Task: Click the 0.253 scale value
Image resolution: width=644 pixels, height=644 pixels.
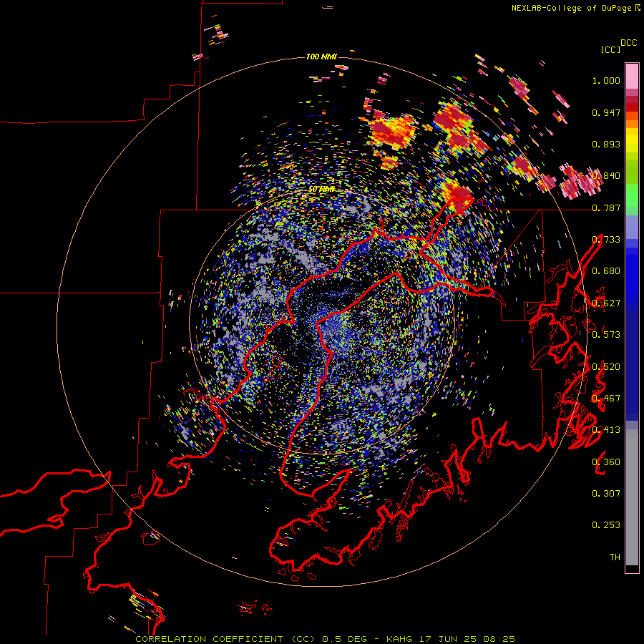Action: click(606, 525)
